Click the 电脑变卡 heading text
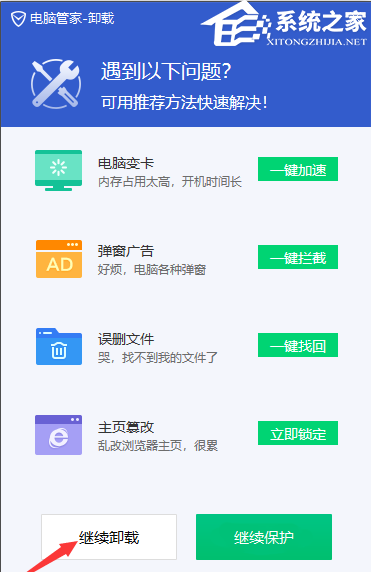371x572 pixels. coord(126,163)
